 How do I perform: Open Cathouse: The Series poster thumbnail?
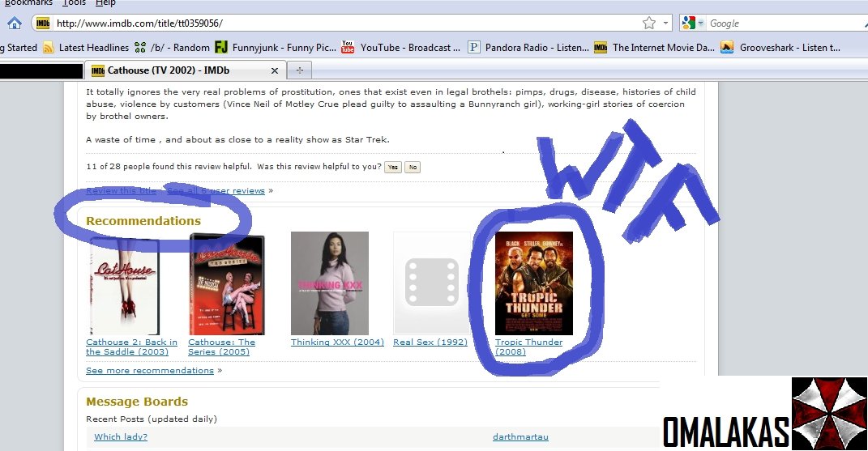point(227,284)
